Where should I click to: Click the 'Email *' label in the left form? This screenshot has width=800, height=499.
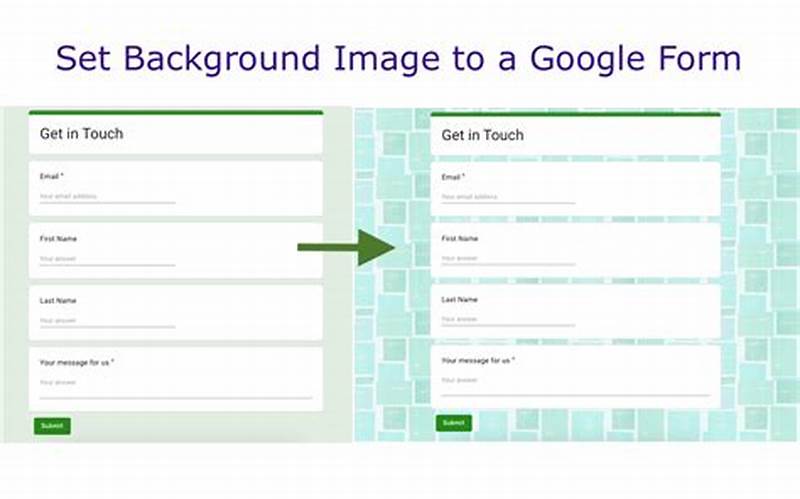pyautogui.click(x=52, y=177)
